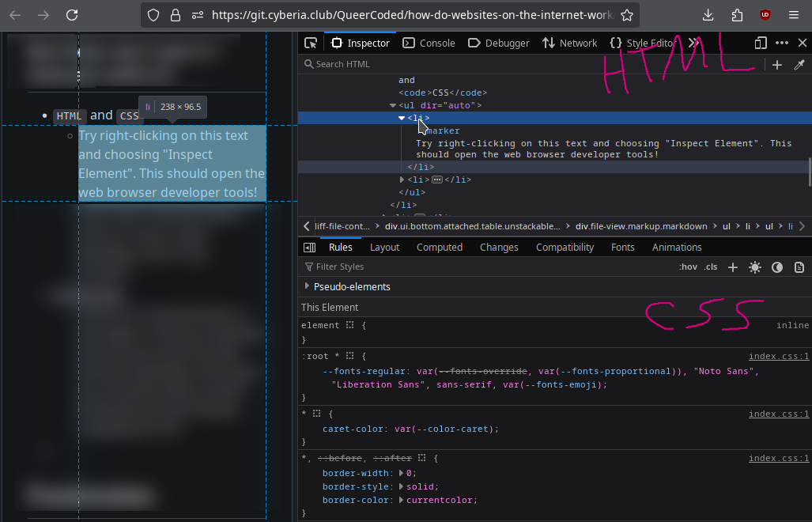This screenshot has width=812, height=522.
Task: Toggle the three-pane inspector mode
Action: (x=309, y=248)
